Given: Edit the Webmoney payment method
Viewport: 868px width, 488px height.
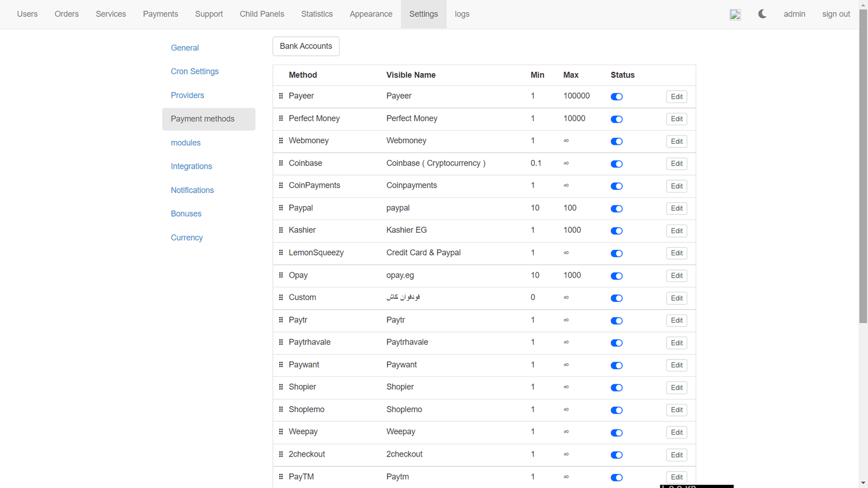Looking at the screenshot, I should (676, 142).
